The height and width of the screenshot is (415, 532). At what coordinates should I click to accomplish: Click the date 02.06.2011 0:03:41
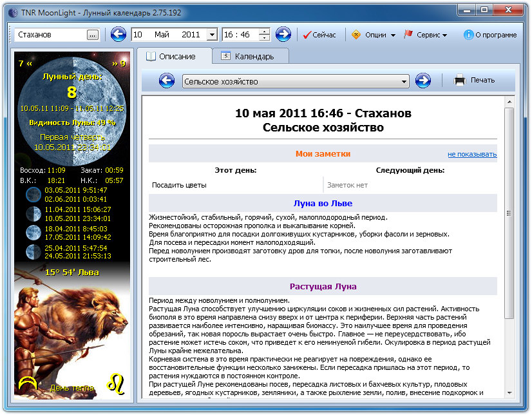(76, 199)
